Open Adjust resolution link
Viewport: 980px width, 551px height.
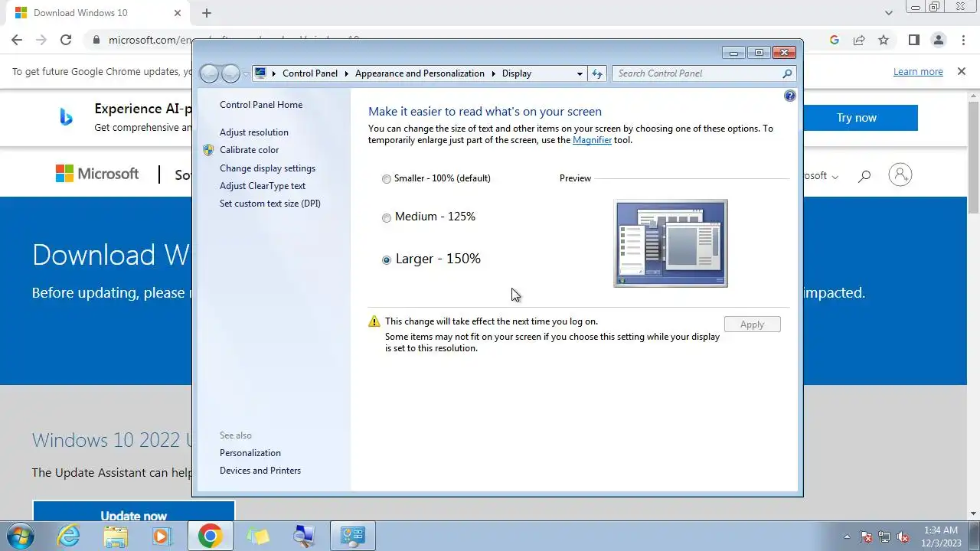click(254, 132)
